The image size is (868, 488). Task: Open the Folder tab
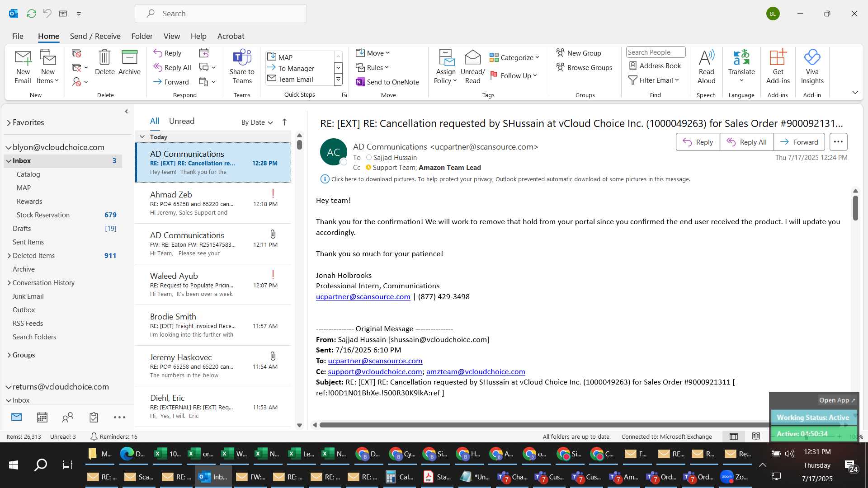point(142,36)
